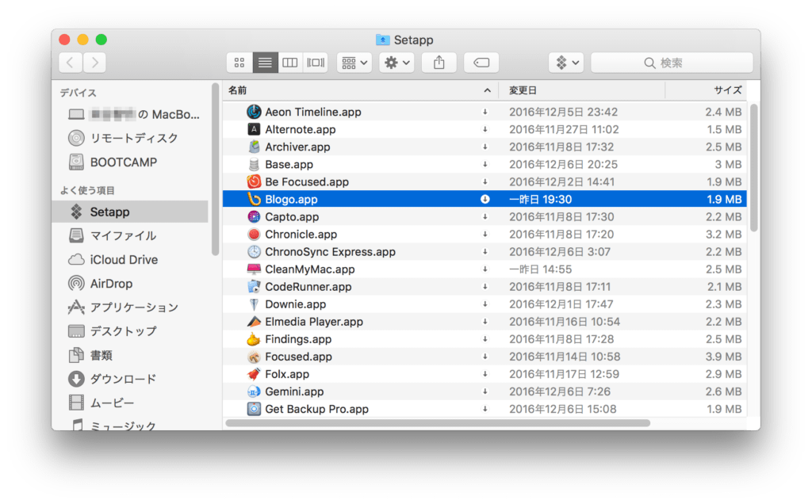The width and height of the screenshot is (812, 504).
Task: Switch to Cover Flow view
Action: pyautogui.click(x=316, y=63)
